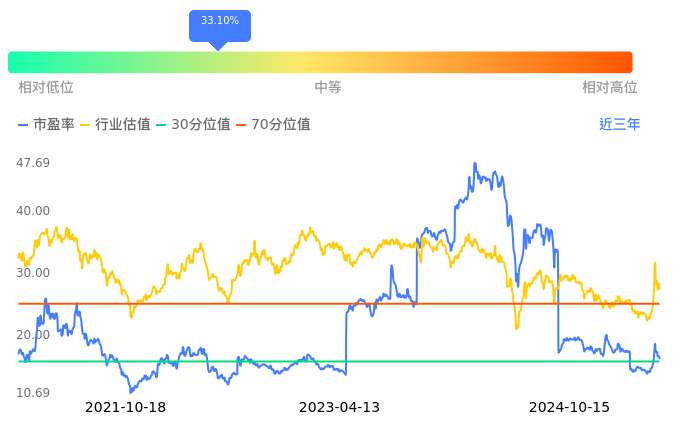This screenshot has width=686, height=442.
Task: Open the 近三年 time range selector
Action: click(x=619, y=125)
